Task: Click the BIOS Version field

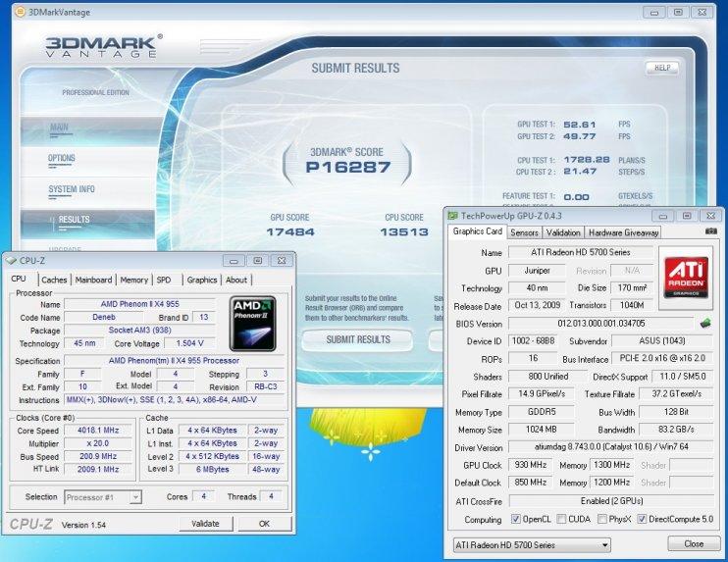Action: tap(602, 323)
